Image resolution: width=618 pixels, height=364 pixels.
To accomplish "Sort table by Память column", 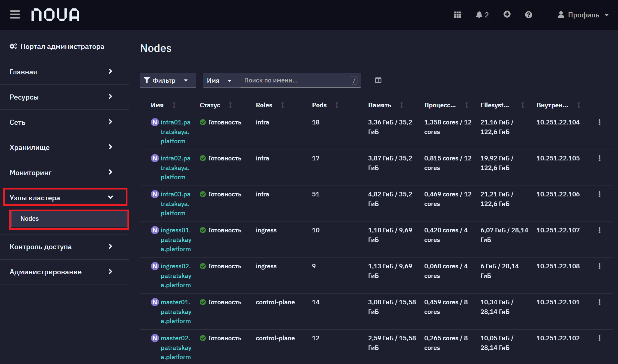I will (386, 105).
